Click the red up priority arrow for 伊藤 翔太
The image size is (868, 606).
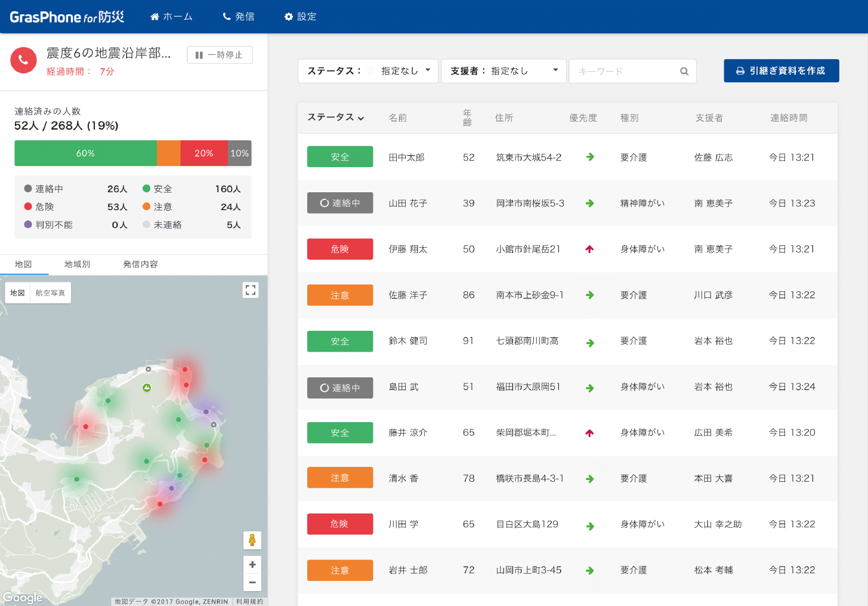point(589,250)
